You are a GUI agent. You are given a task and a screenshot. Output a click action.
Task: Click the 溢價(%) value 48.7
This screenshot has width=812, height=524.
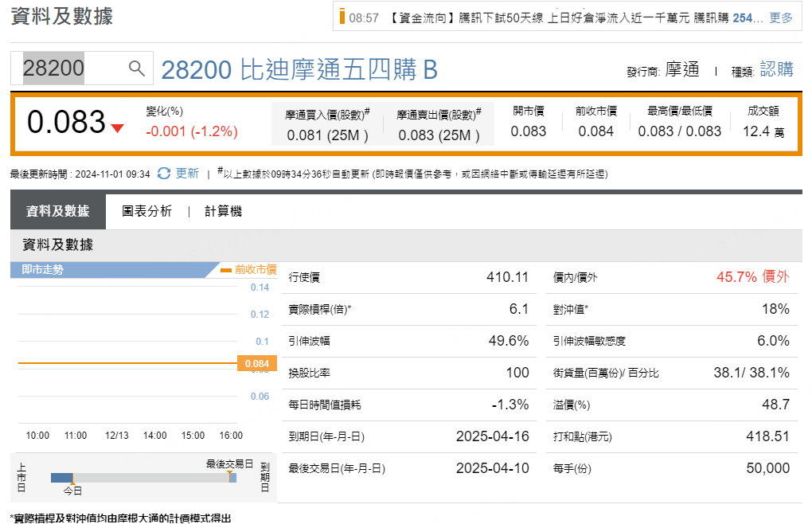point(775,405)
